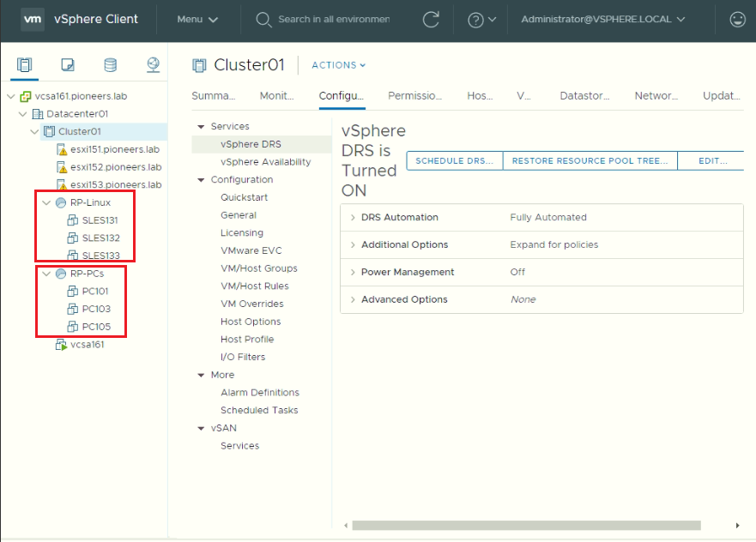The image size is (756, 542).
Task: Switch to the Networks tab
Action: tap(656, 96)
